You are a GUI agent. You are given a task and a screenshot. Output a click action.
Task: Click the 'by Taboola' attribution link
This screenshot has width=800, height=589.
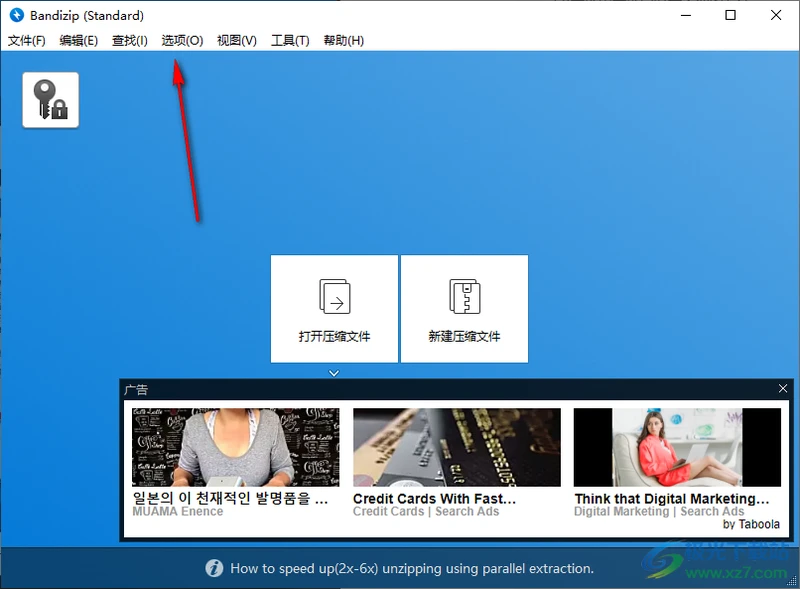751,524
